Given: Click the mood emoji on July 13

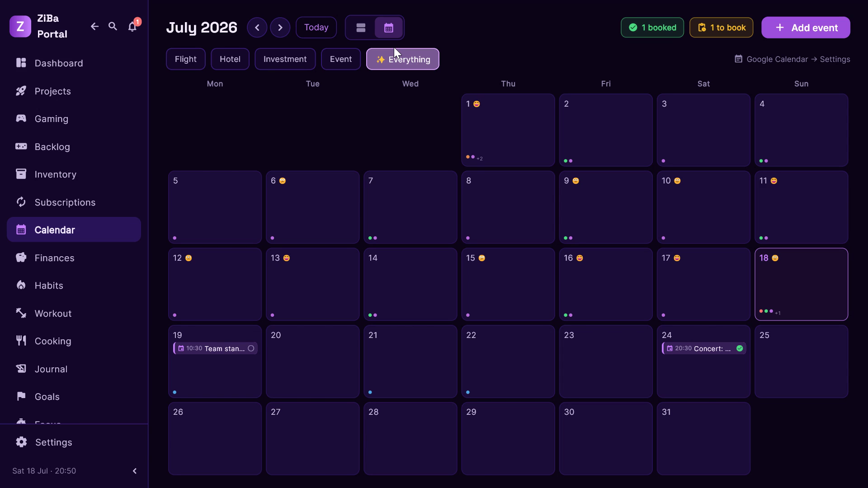Looking at the screenshot, I should point(286,258).
